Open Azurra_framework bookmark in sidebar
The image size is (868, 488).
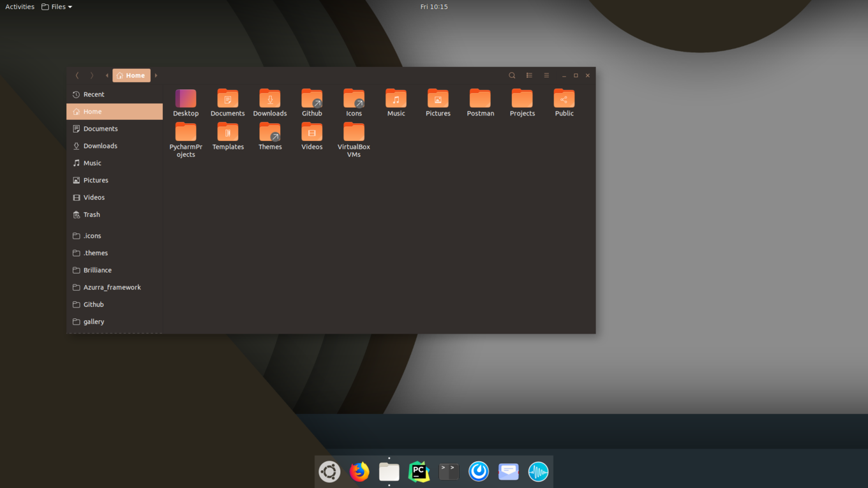point(115,288)
